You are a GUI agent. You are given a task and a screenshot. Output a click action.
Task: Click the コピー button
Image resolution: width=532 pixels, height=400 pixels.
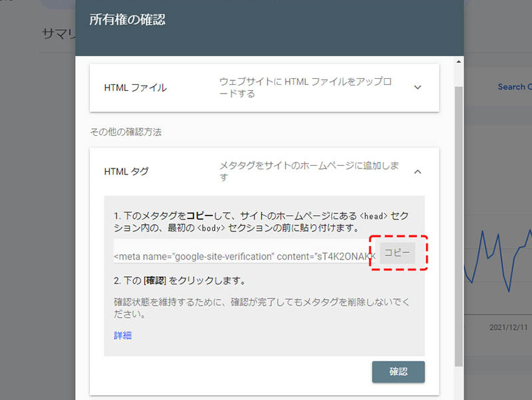[x=397, y=252]
